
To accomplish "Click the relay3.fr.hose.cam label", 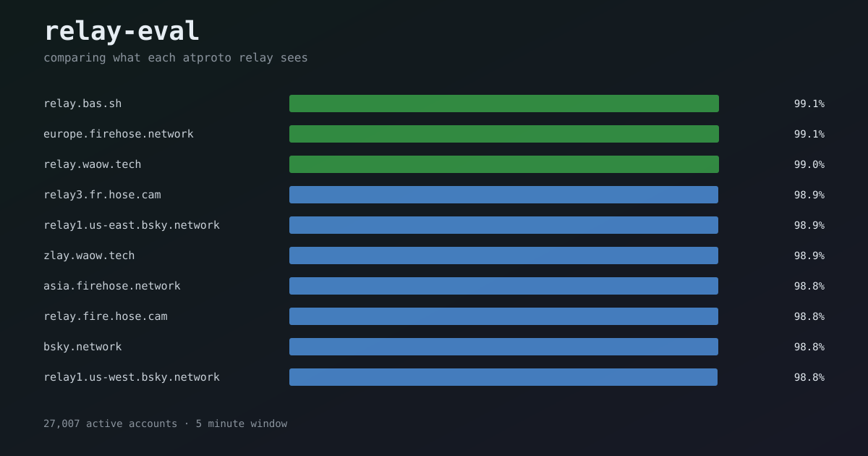I will click(102, 195).
